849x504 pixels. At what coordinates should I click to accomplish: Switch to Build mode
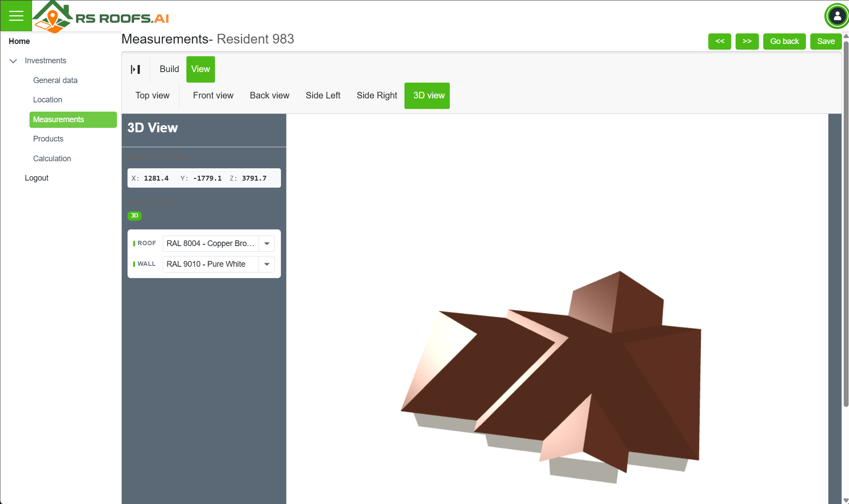point(169,69)
